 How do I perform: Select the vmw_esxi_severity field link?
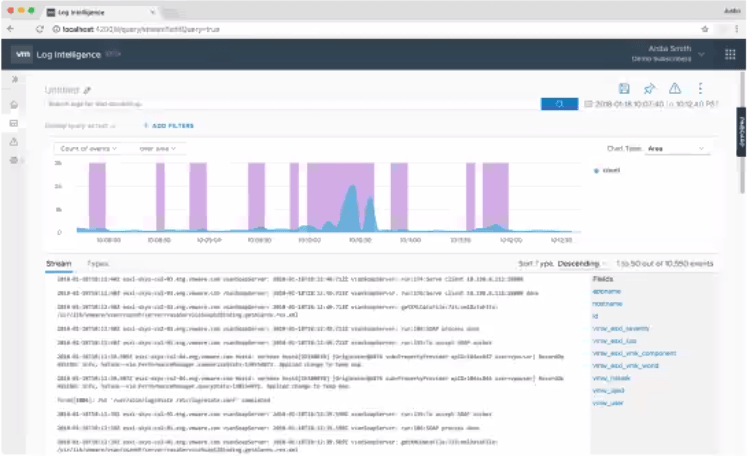[x=620, y=328]
